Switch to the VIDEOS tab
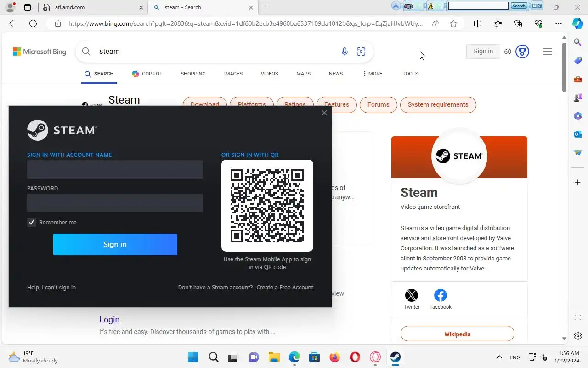 point(269,74)
